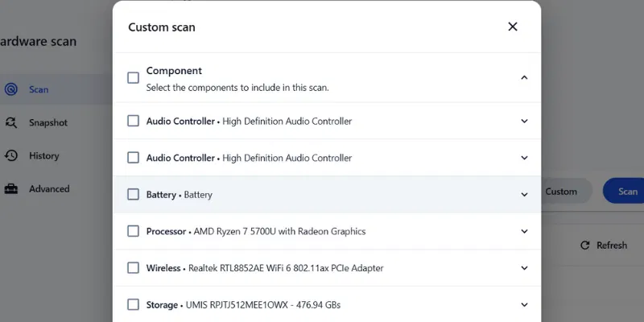Expand the Storage row chevron
The width and height of the screenshot is (644, 322).
click(524, 305)
